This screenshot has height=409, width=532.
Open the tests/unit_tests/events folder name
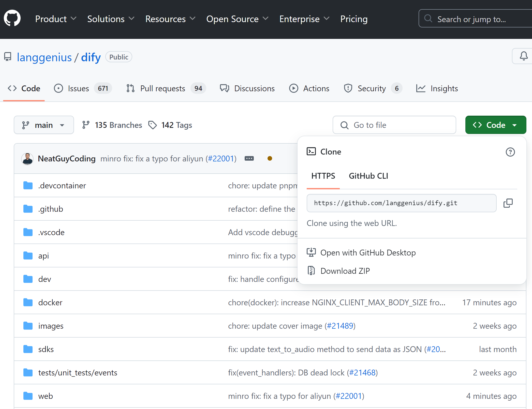pos(78,373)
